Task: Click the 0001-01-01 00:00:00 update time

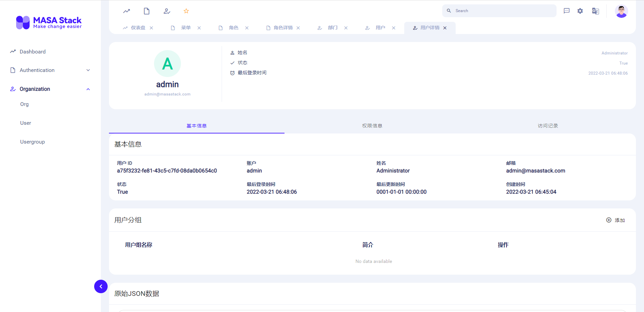Action: pos(402,192)
